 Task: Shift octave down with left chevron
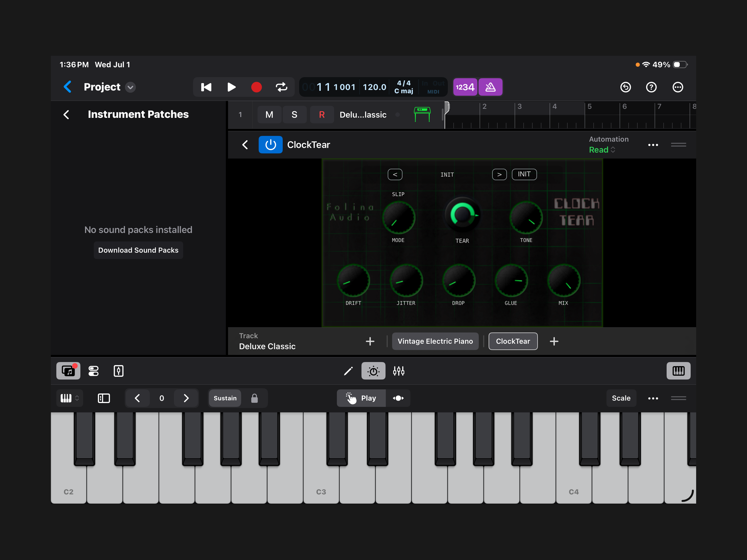pos(138,398)
